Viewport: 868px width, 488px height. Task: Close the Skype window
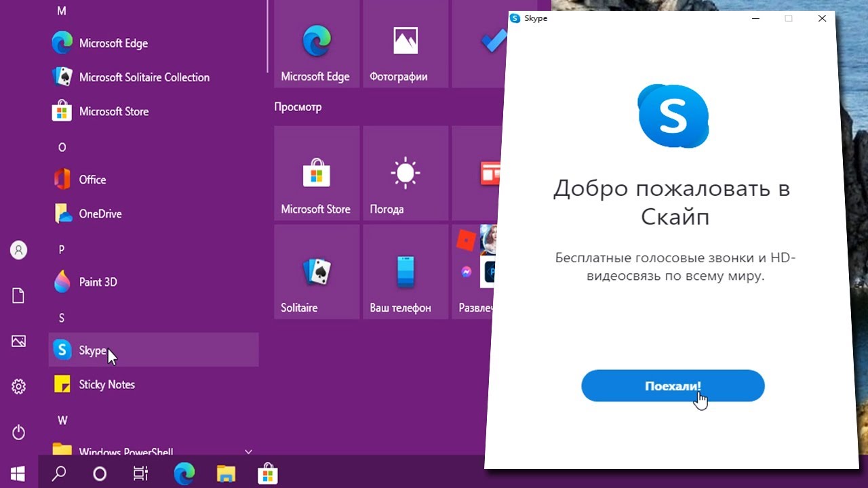coord(822,18)
